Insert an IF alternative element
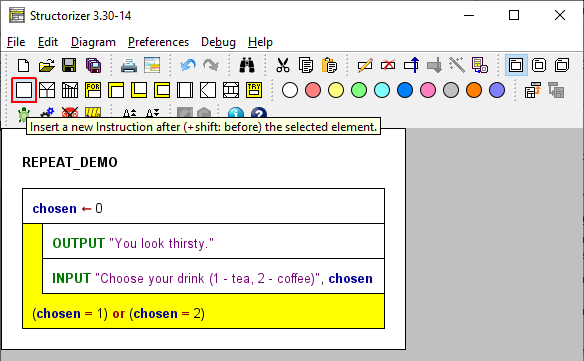 pyautogui.click(x=47, y=90)
